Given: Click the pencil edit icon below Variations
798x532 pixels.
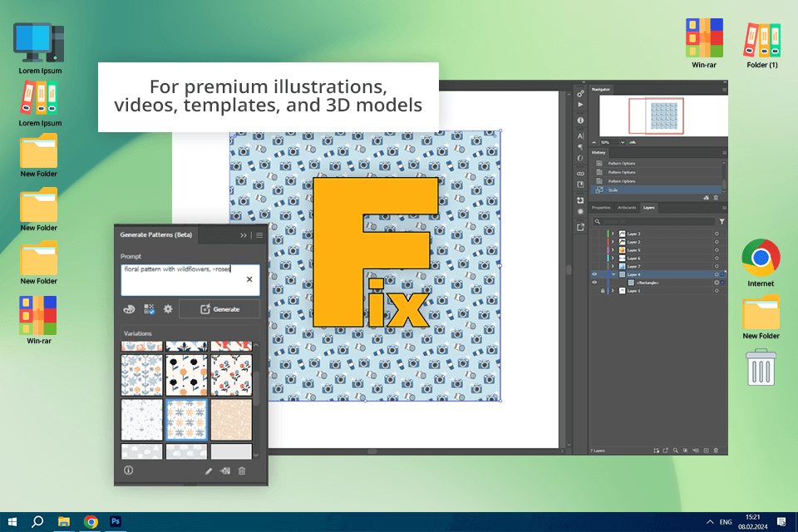Looking at the screenshot, I should click(209, 471).
